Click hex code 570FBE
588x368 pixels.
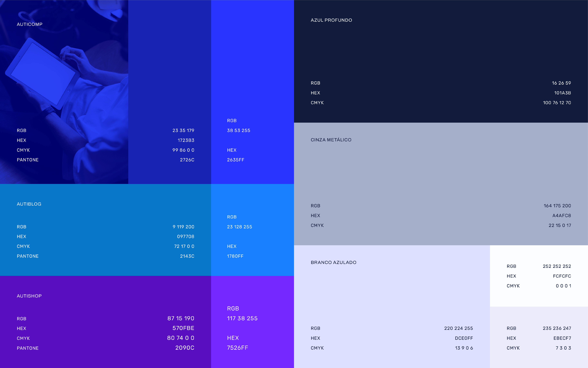183,328
